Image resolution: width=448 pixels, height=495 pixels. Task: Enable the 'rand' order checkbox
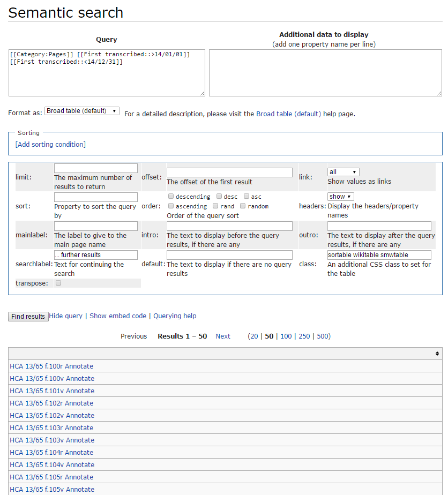click(215, 206)
